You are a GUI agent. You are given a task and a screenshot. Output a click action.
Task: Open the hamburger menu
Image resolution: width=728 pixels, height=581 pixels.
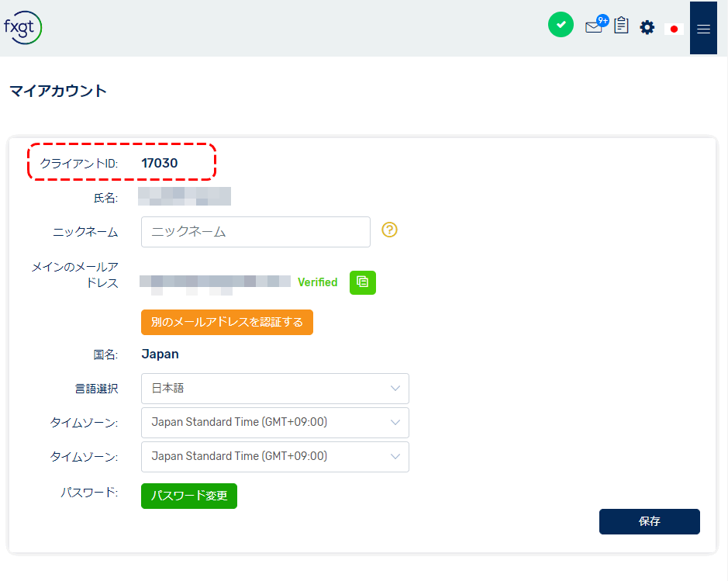(703, 28)
